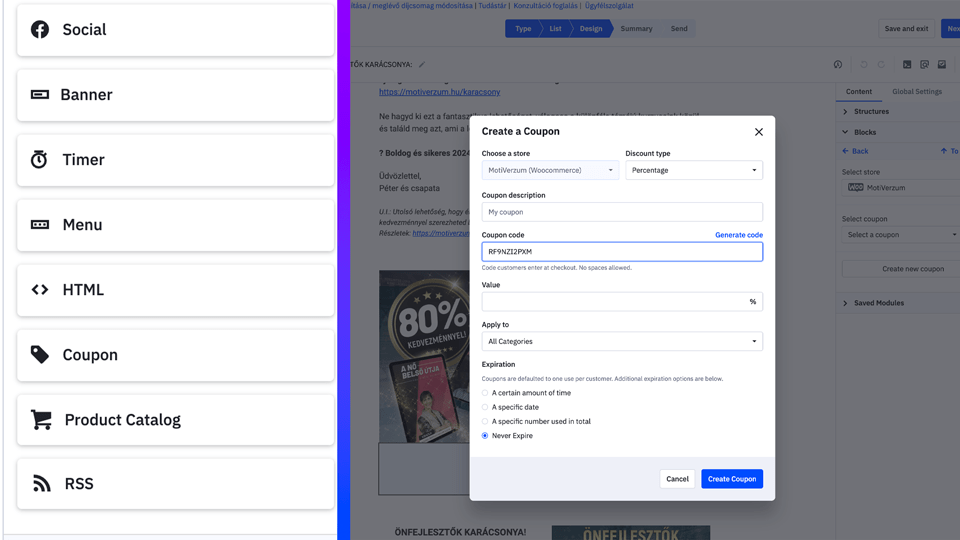The image size is (960, 540).
Task: Click pencil icon to edit campaign name
Action: (422, 65)
